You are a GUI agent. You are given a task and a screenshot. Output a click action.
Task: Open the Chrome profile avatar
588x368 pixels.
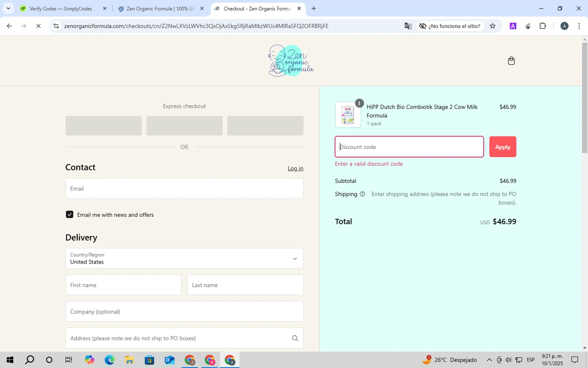pos(564,26)
